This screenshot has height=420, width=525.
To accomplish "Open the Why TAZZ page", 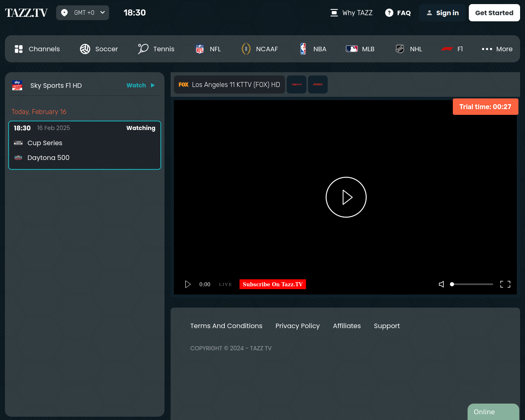I will pos(352,13).
